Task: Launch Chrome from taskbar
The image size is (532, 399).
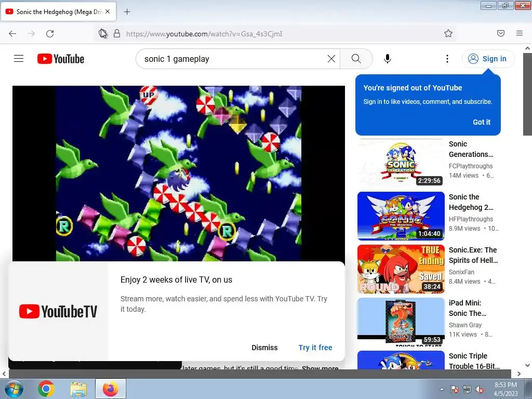Action: point(46,389)
